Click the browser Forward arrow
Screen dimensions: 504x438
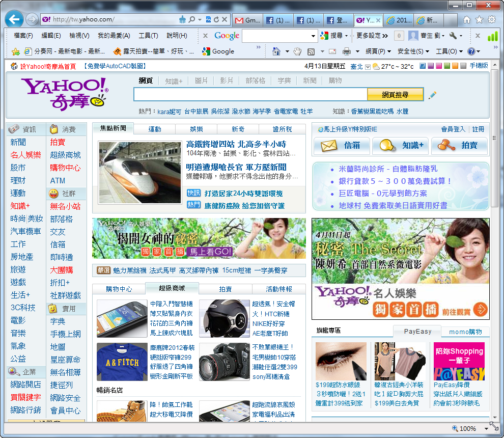32,19
